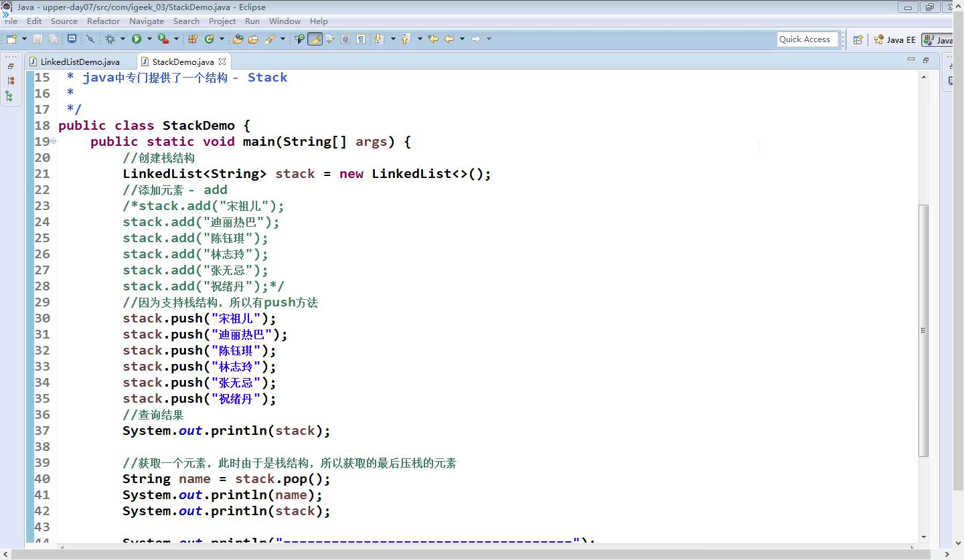Open the File menu
This screenshot has height=560, width=964.
11,21
